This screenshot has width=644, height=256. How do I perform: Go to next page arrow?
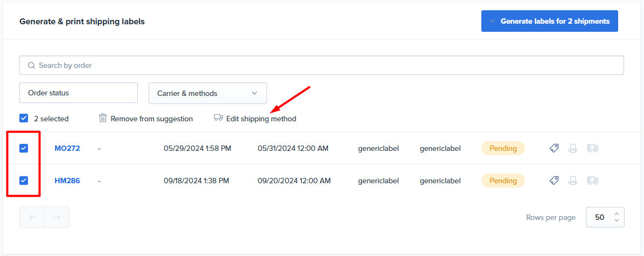click(x=57, y=217)
